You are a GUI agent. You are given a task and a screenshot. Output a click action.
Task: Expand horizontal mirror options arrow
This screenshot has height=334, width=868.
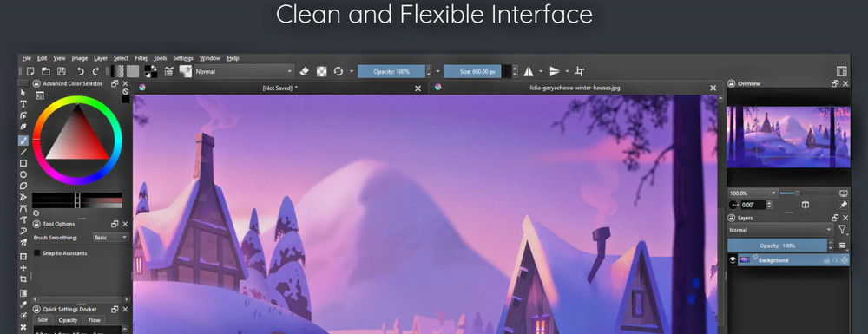tap(541, 71)
